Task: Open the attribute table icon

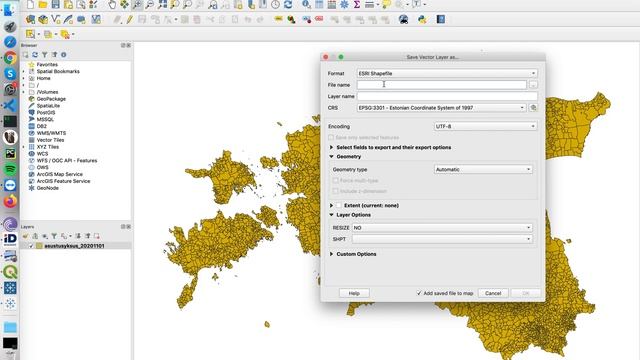Action: [319, 4]
